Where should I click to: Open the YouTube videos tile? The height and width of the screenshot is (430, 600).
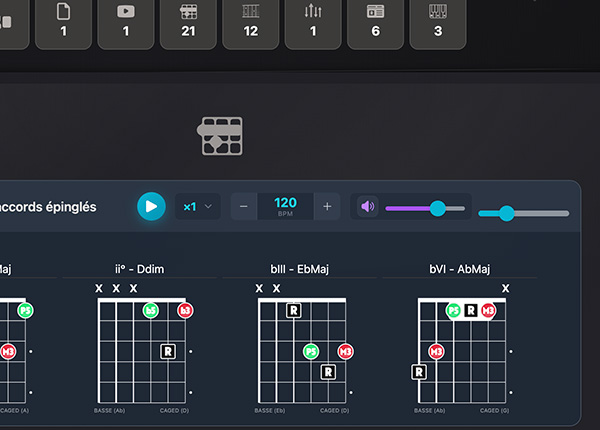[126, 22]
